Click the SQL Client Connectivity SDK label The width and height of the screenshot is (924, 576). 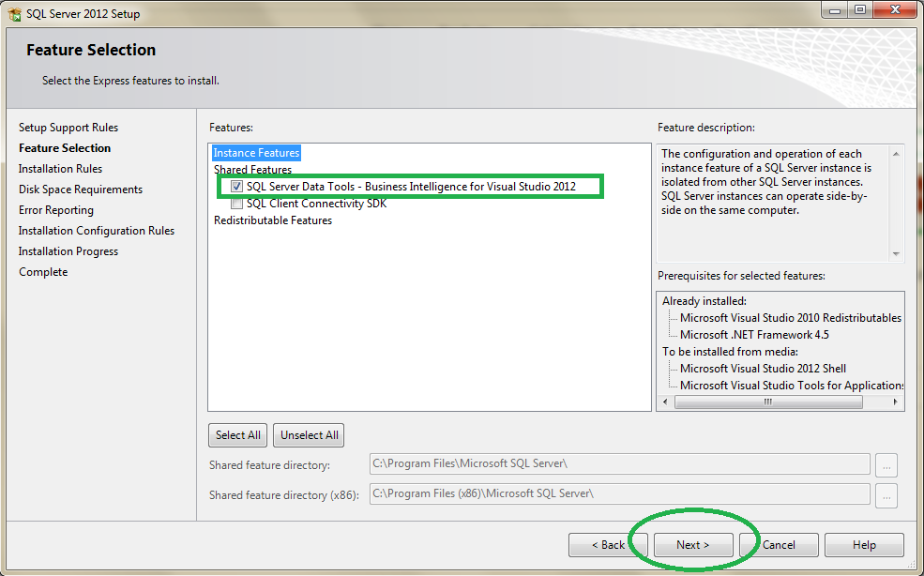pos(316,204)
